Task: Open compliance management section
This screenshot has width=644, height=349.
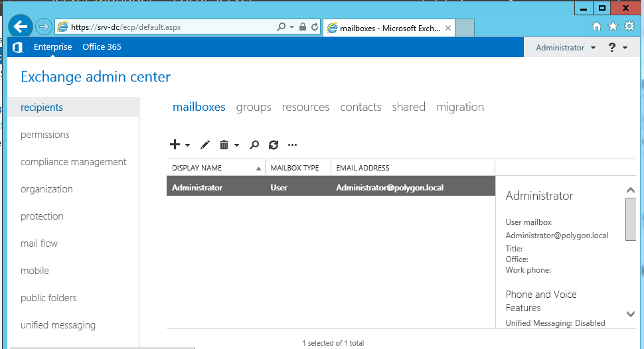Action: tap(73, 162)
